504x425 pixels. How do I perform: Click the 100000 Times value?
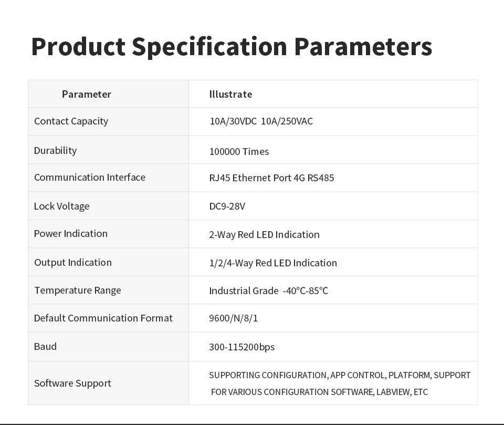click(x=239, y=151)
